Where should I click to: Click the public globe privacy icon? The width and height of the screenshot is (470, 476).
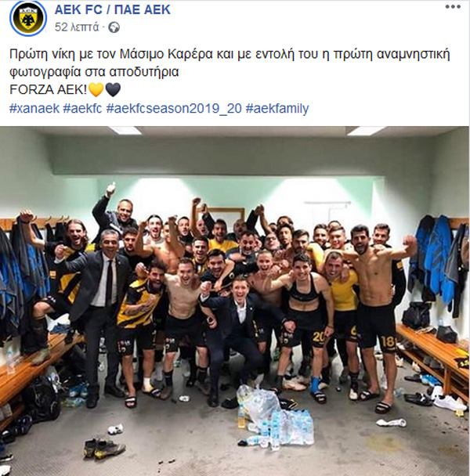(x=114, y=27)
